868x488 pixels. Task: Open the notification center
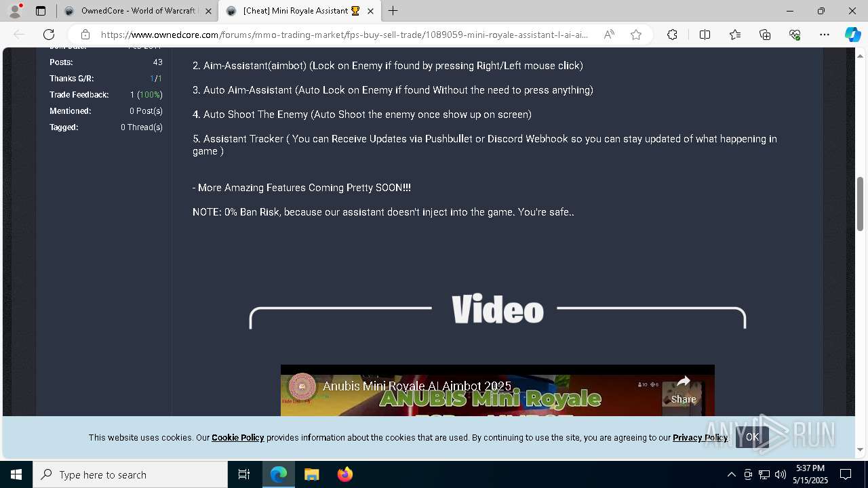click(846, 474)
